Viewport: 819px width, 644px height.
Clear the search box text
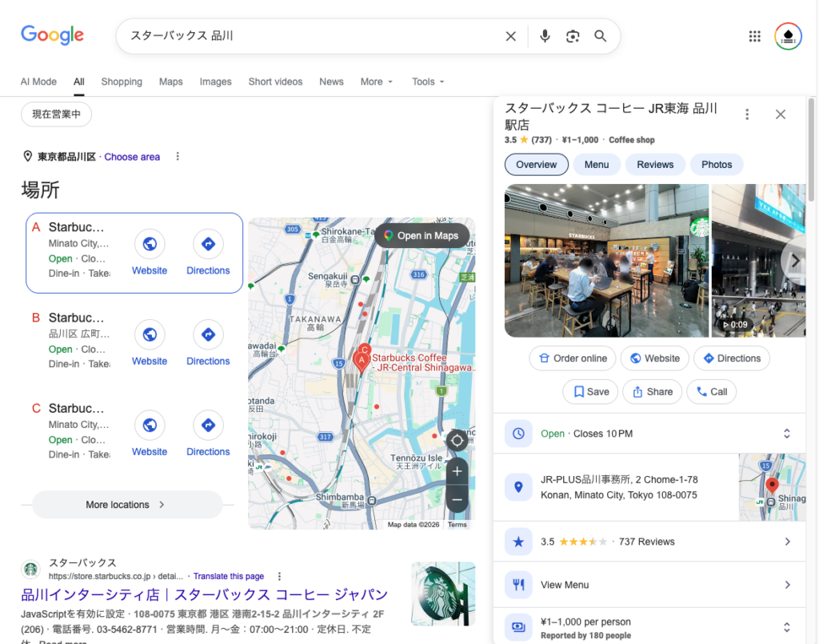pos(511,36)
